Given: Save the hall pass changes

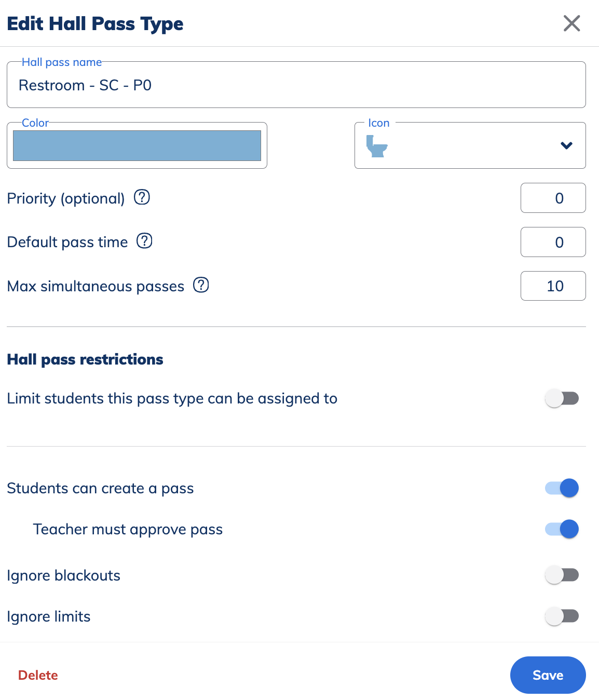Looking at the screenshot, I should click(x=548, y=675).
